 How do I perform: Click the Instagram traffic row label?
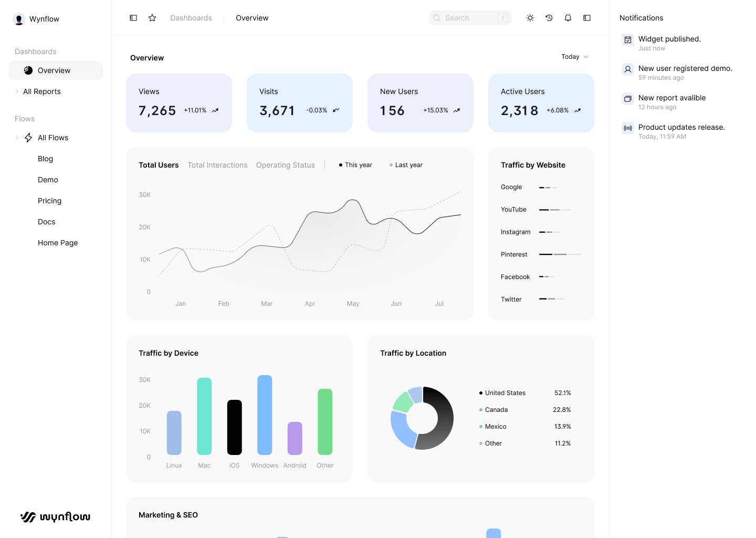[x=516, y=232]
